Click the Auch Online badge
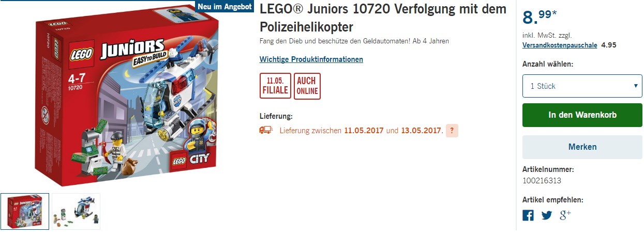Screen dimensions: 644x237 click(307, 86)
